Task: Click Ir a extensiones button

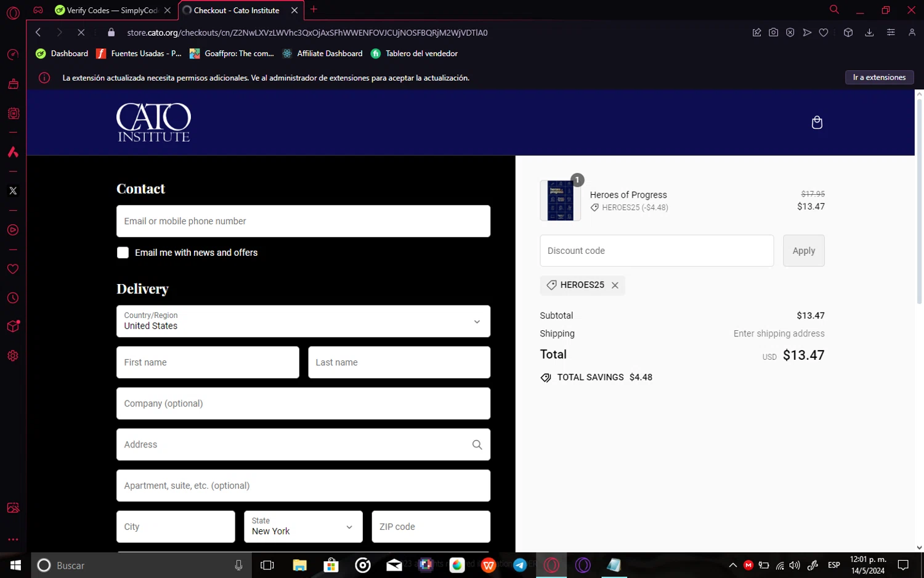Action: coord(879,78)
